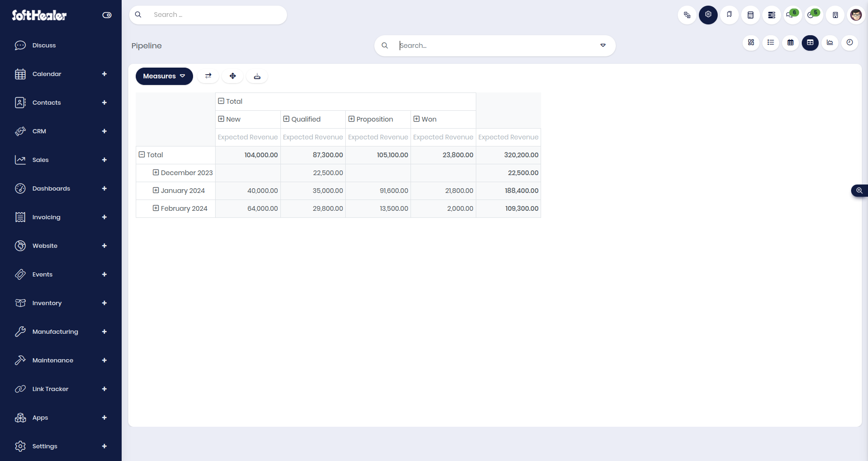Click the expand all icon
Screen dimensions: 868x461
coord(232,76)
